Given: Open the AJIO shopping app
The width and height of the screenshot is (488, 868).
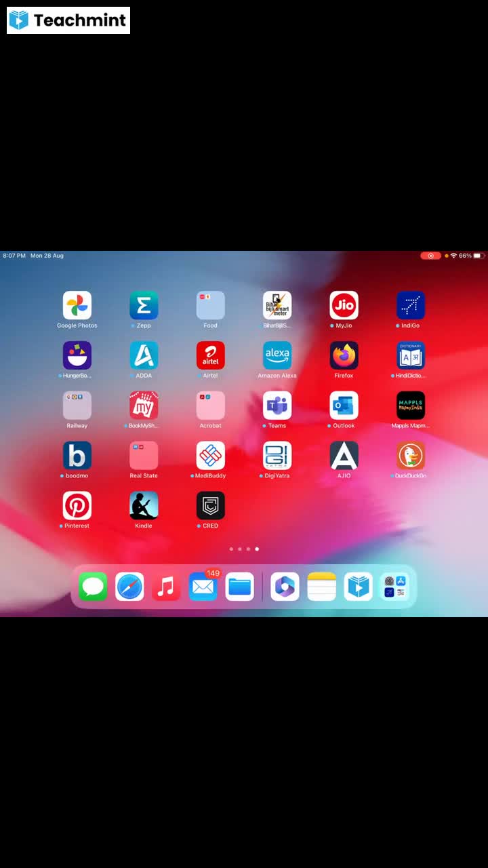Looking at the screenshot, I should coord(344,456).
